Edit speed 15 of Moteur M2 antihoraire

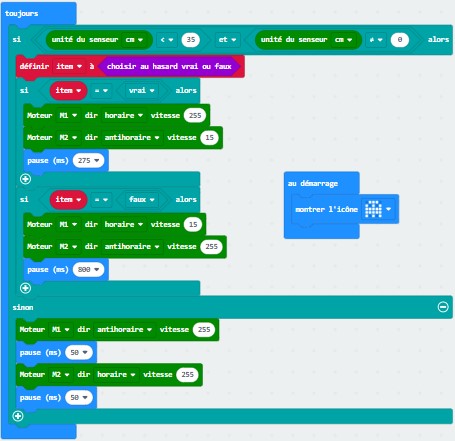coord(209,137)
